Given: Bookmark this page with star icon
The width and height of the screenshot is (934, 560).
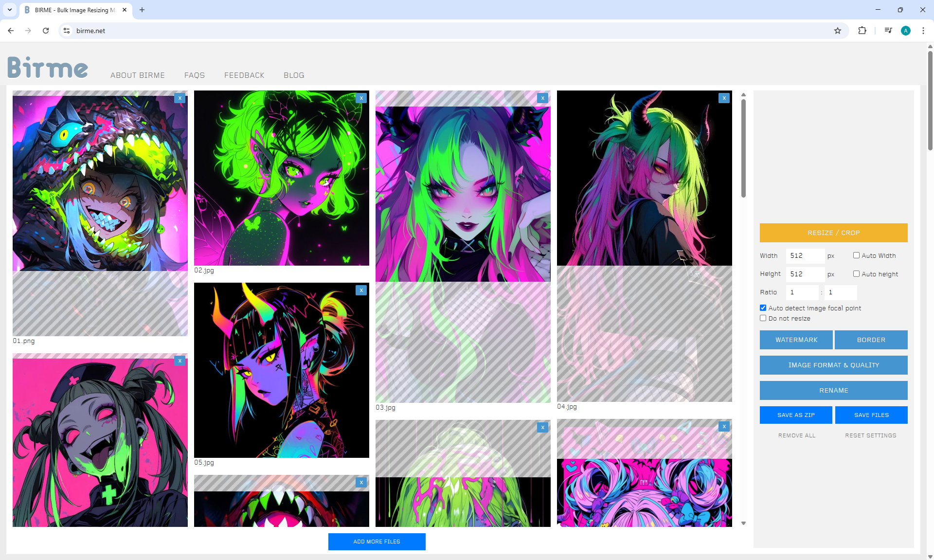Looking at the screenshot, I should pos(837,31).
